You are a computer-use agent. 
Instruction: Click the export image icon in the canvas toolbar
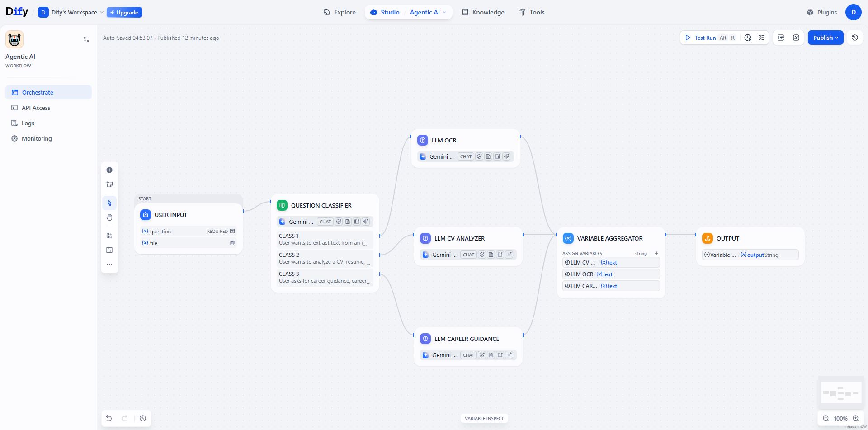pos(109,250)
